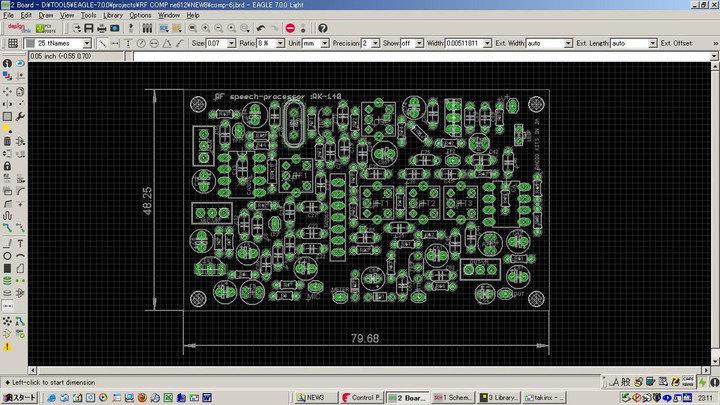Screen dimensions: 720x405
Task: Click the Save floppy disk icon
Action: tap(88, 28)
